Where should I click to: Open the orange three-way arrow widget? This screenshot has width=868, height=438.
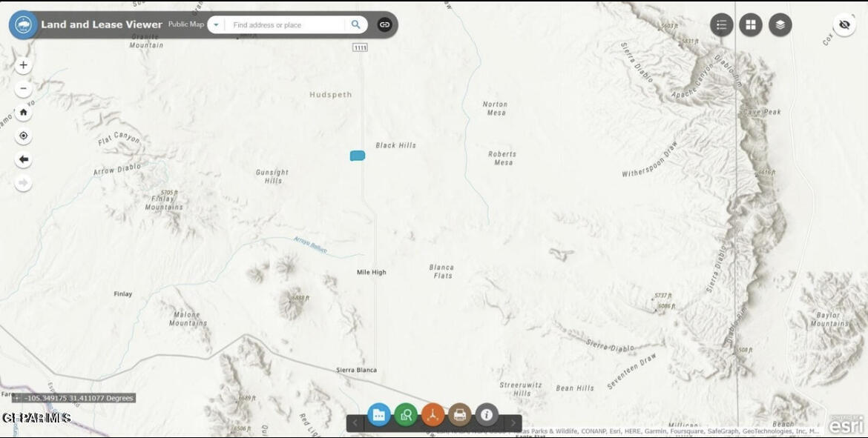pyautogui.click(x=433, y=415)
